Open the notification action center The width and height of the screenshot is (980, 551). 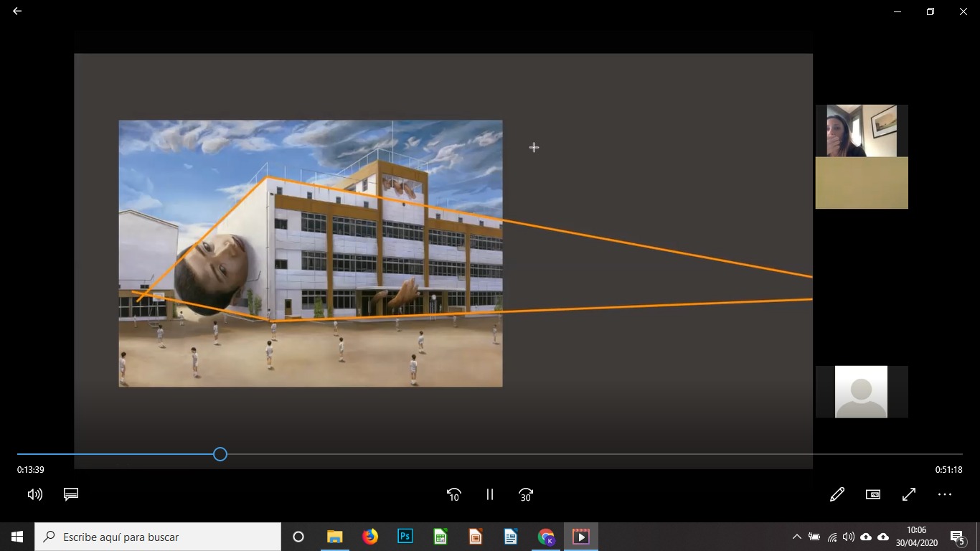click(x=958, y=537)
